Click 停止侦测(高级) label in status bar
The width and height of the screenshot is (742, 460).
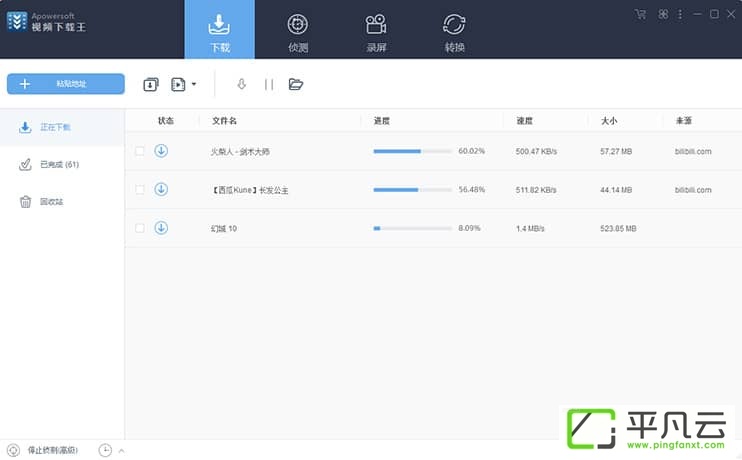(53, 450)
